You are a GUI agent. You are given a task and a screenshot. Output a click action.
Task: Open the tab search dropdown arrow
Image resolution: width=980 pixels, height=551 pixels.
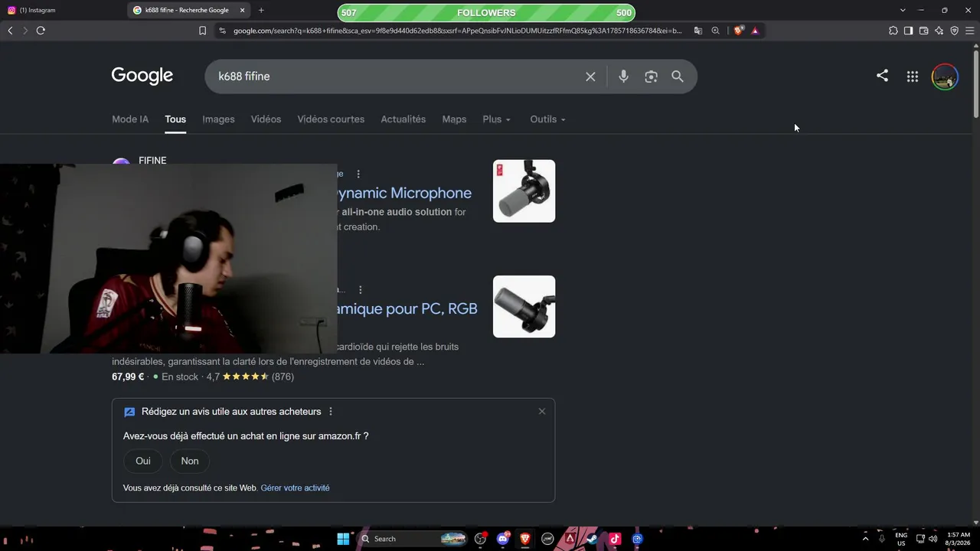(903, 10)
